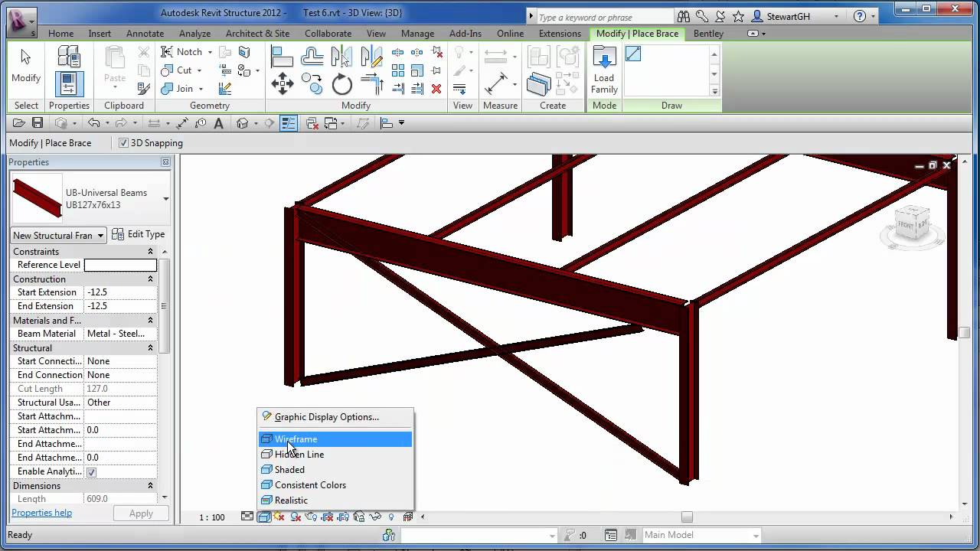Select the Offset tool
The height and width of the screenshot is (551, 980).
click(312, 56)
